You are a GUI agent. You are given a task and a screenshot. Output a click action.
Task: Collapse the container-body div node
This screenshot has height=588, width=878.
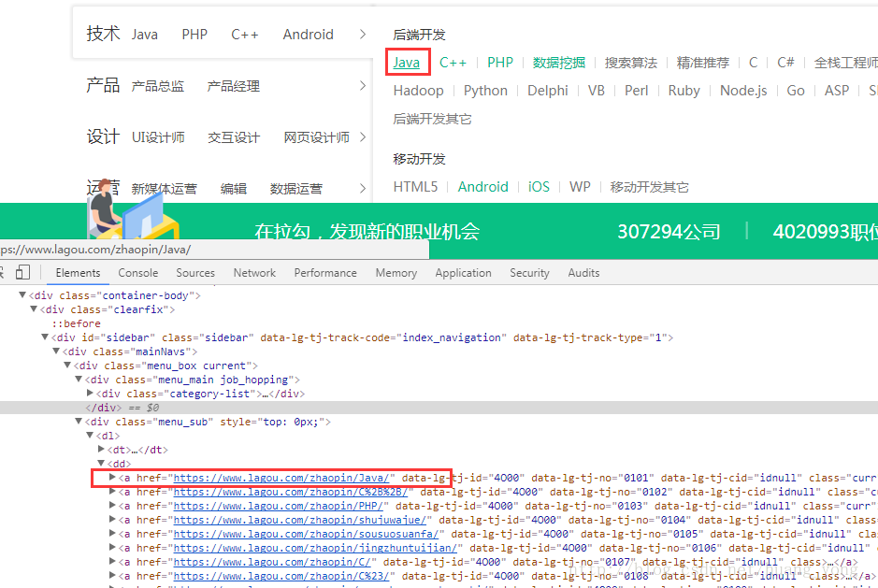(x=22, y=294)
